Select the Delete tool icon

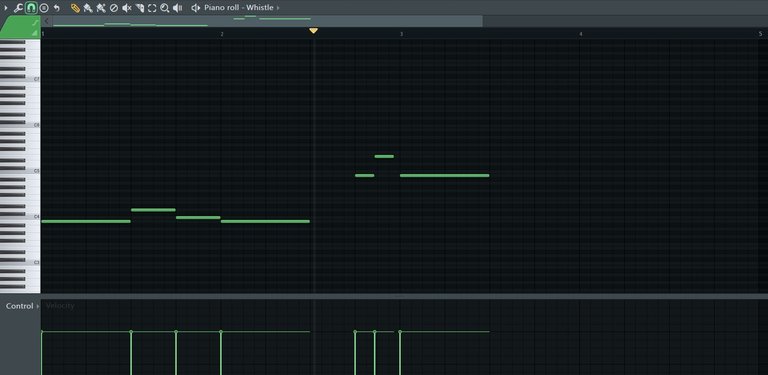point(114,8)
